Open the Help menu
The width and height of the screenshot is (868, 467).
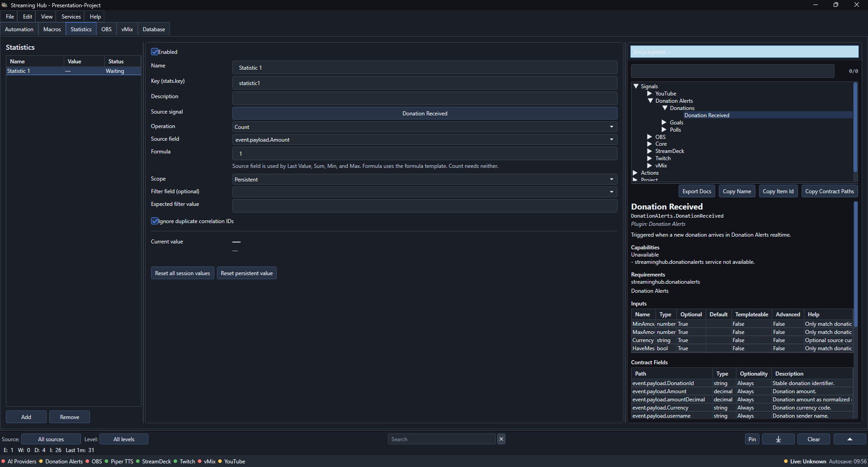tap(95, 16)
